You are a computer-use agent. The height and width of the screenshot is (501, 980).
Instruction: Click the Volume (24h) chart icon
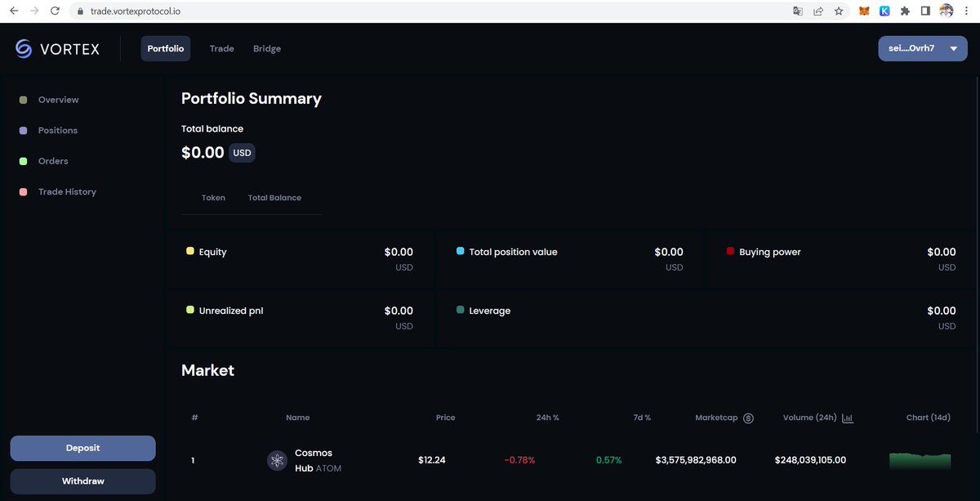coord(848,418)
